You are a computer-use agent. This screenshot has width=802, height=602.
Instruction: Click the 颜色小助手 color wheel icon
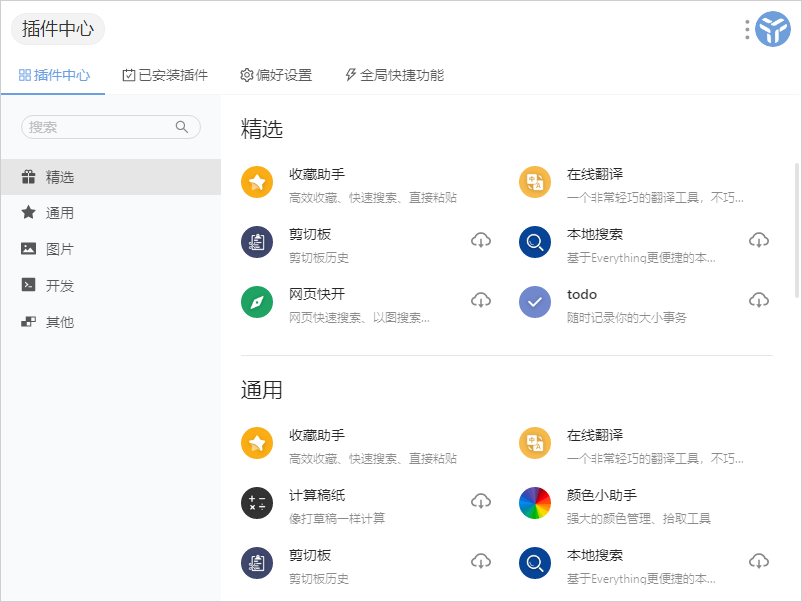pos(535,503)
